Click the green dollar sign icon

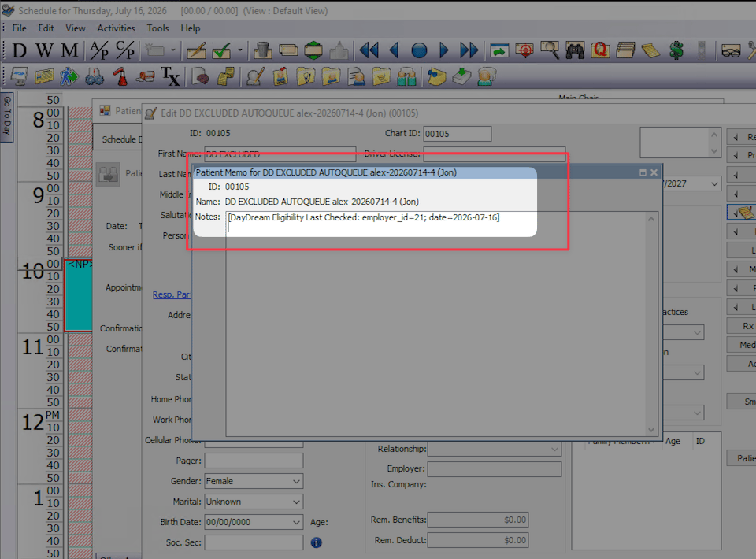[676, 50]
